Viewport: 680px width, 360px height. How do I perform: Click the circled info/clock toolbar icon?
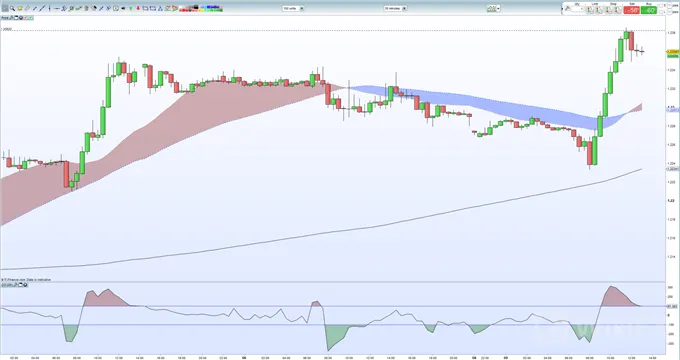116,8
